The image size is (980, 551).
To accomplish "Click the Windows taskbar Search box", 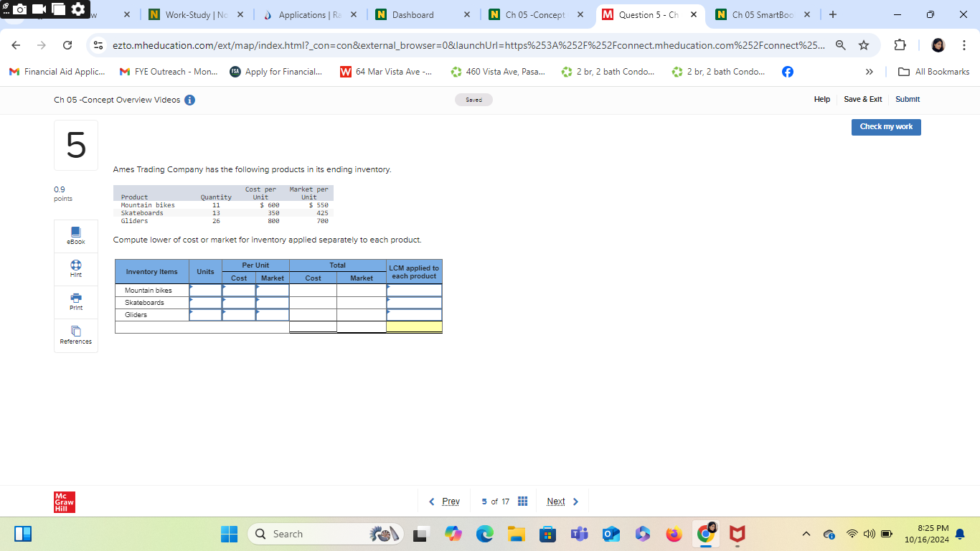I will [x=326, y=534].
